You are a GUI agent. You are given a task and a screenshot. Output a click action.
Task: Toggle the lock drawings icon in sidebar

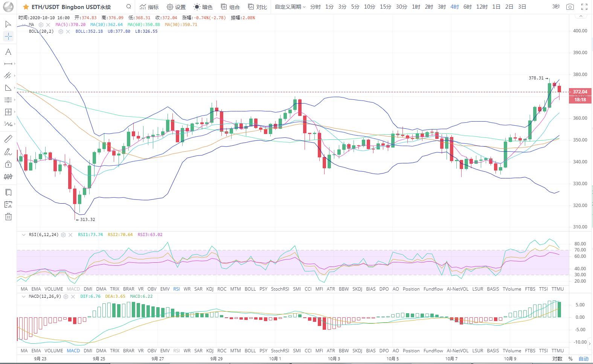click(8, 164)
